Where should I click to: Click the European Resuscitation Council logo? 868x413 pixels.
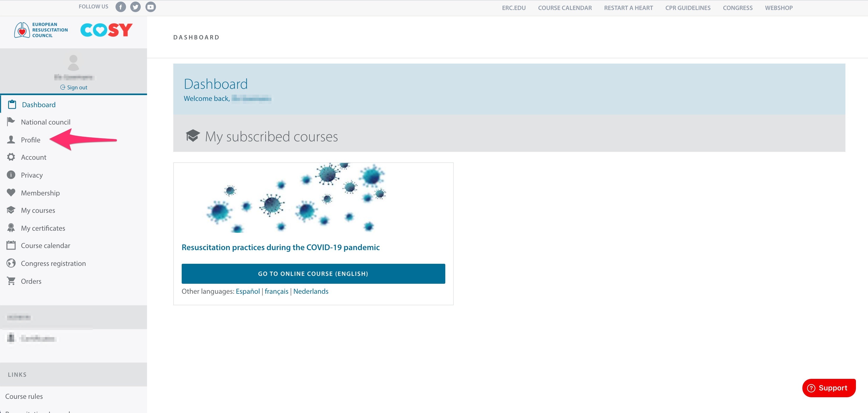pos(41,30)
